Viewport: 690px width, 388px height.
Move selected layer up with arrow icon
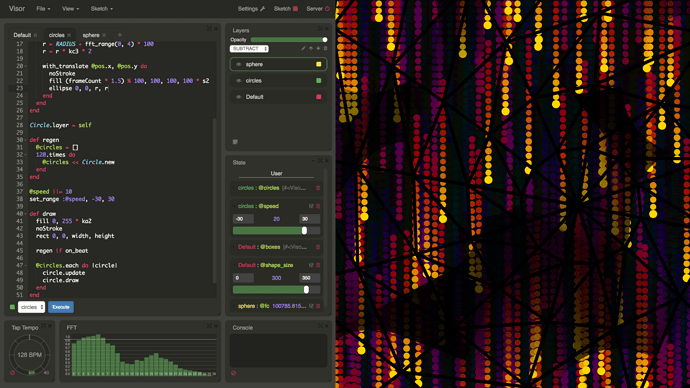click(311, 48)
